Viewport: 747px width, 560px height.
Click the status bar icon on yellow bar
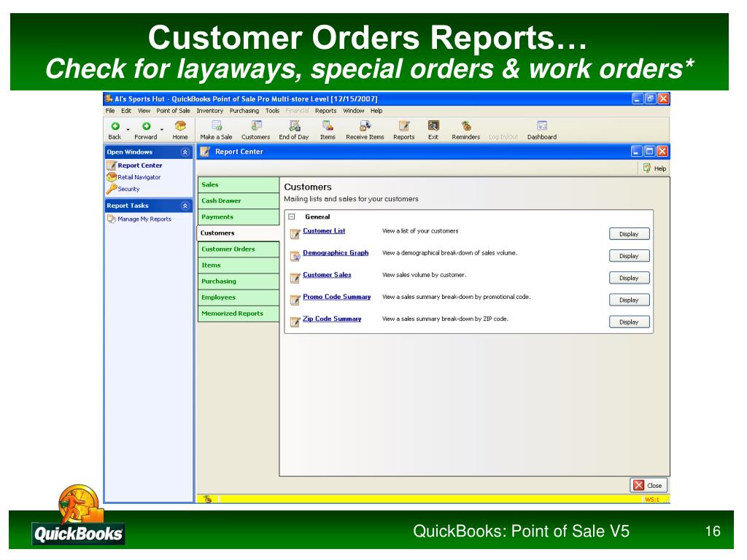coord(207,499)
